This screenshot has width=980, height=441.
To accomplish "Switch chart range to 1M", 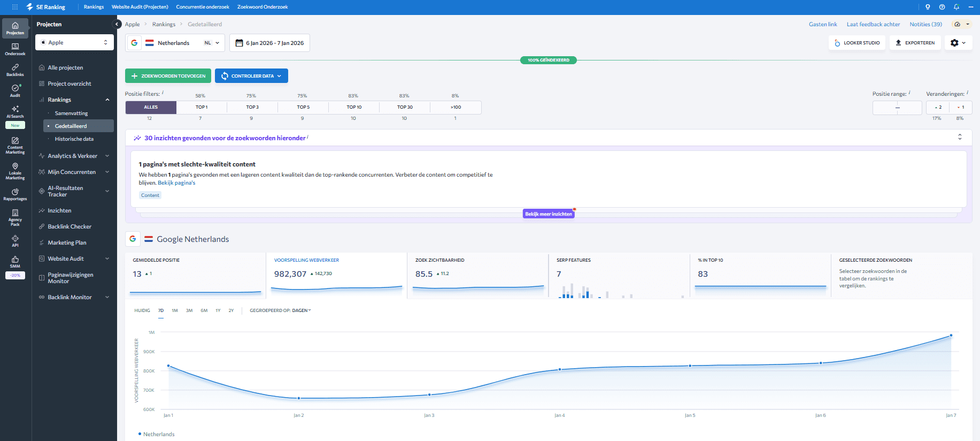I will tap(175, 310).
